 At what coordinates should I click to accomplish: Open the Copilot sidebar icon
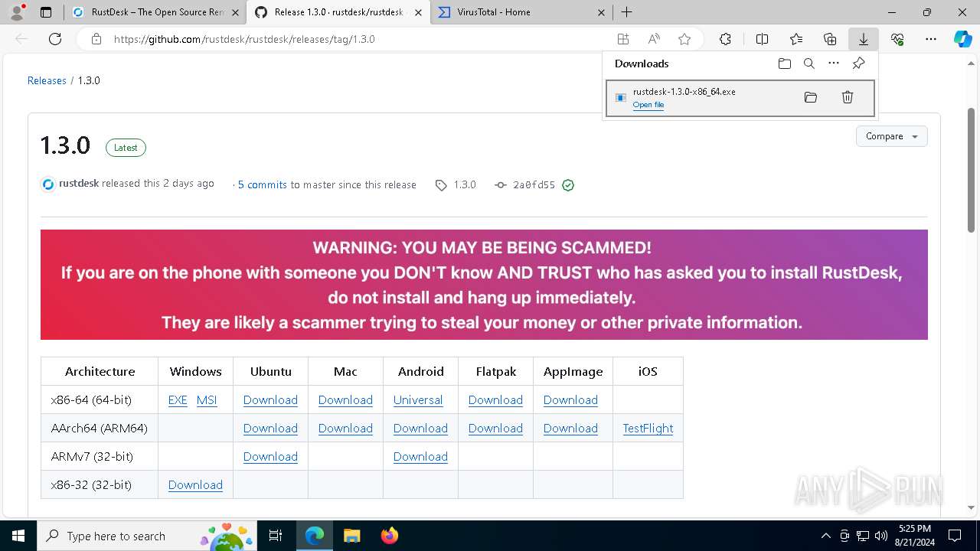click(x=962, y=39)
